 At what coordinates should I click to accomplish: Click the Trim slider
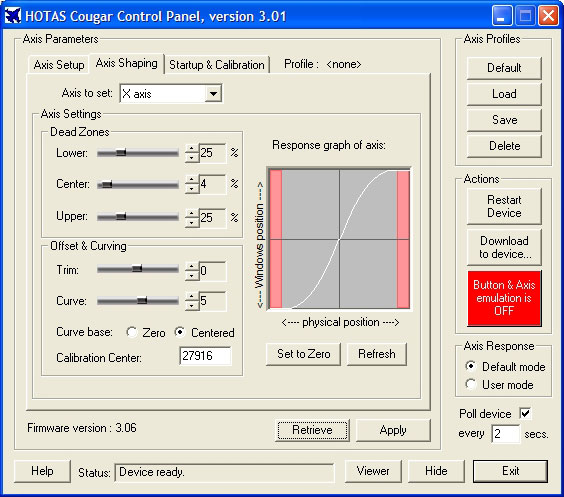(x=138, y=269)
